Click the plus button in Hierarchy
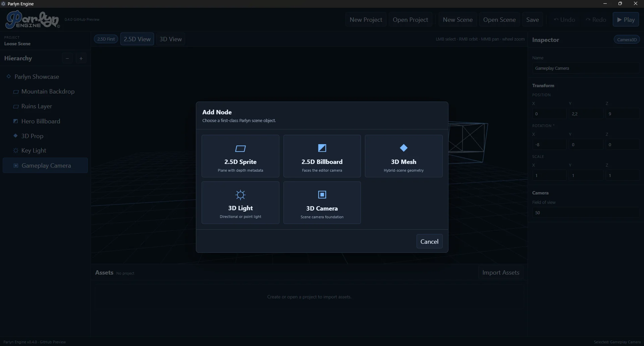The height and width of the screenshot is (346, 644). [81, 58]
